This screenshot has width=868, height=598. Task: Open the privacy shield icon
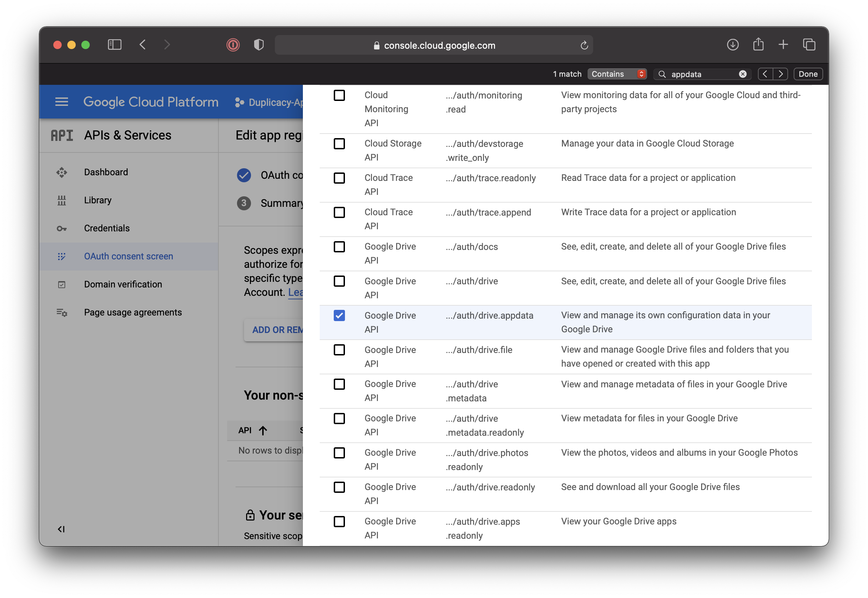pos(258,45)
